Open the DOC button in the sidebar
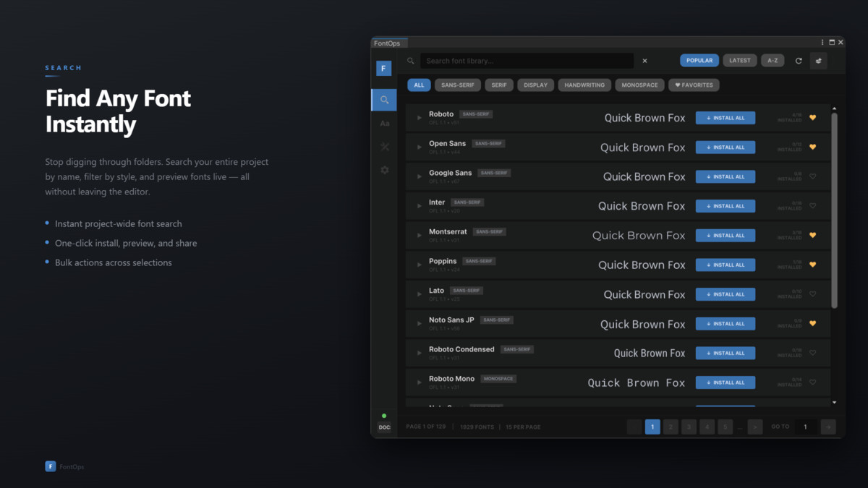Viewport: 868px width, 488px height. pos(384,427)
